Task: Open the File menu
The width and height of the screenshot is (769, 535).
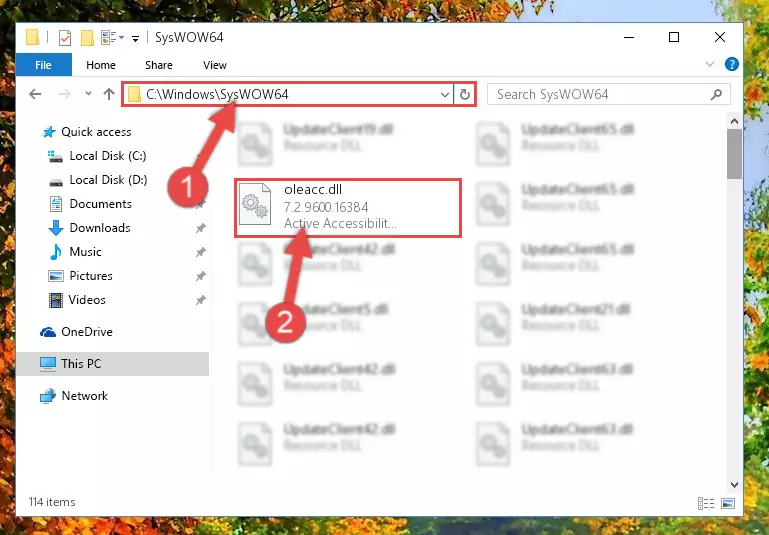Action: 44,65
